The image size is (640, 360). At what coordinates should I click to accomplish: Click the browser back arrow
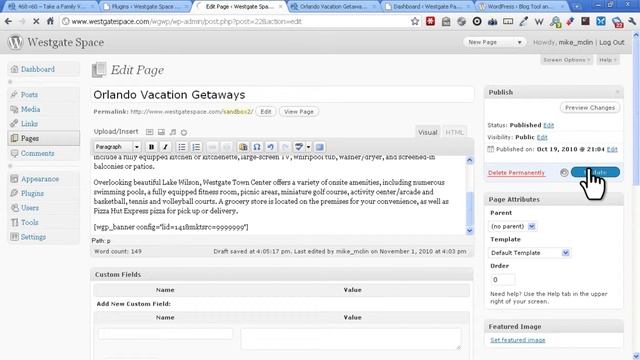[8, 21]
